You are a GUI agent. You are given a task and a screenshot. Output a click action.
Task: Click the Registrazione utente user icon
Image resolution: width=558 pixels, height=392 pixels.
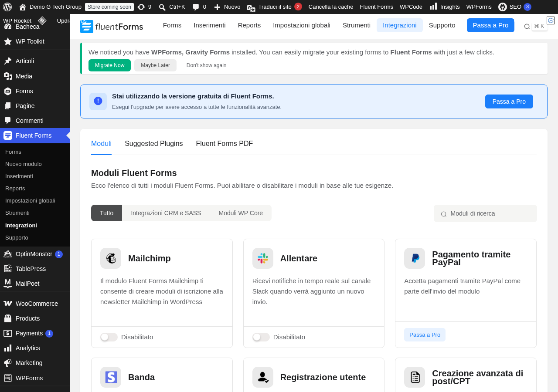(263, 377)
